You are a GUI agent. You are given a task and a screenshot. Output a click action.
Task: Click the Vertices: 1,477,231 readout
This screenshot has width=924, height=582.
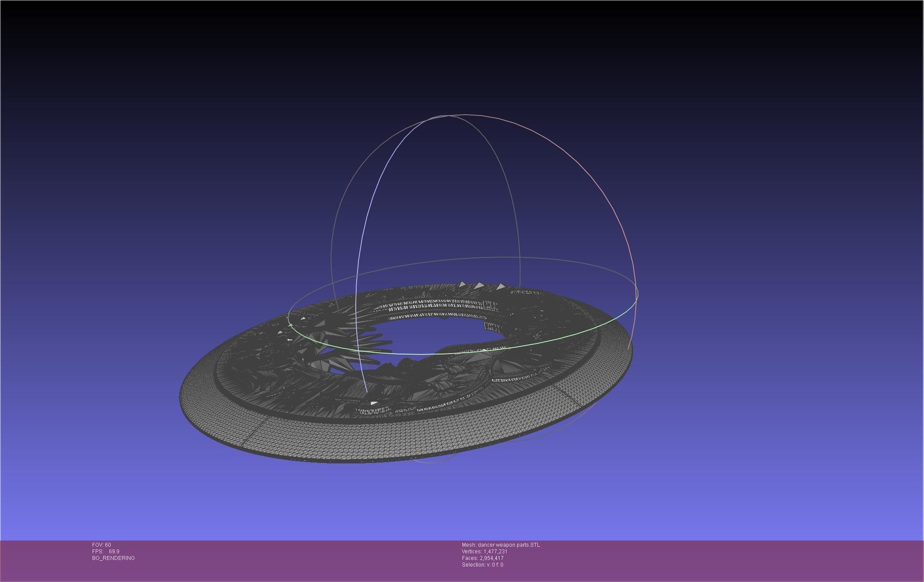point(484,552)
